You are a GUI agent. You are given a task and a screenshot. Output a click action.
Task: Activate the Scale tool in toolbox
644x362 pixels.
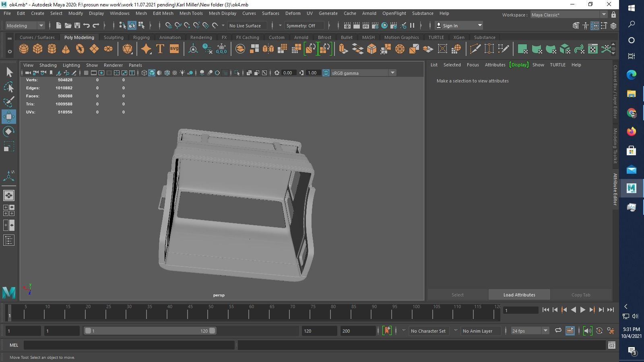tap(9, 146)
